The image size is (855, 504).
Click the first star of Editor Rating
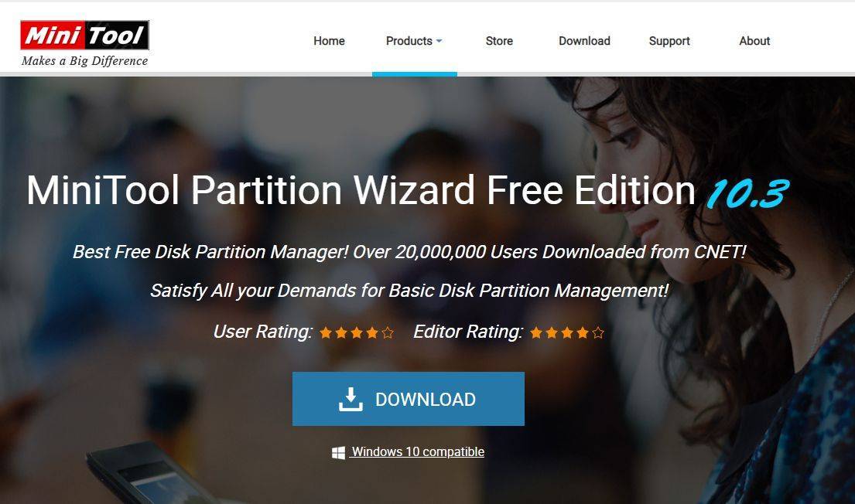coord(535,332)
